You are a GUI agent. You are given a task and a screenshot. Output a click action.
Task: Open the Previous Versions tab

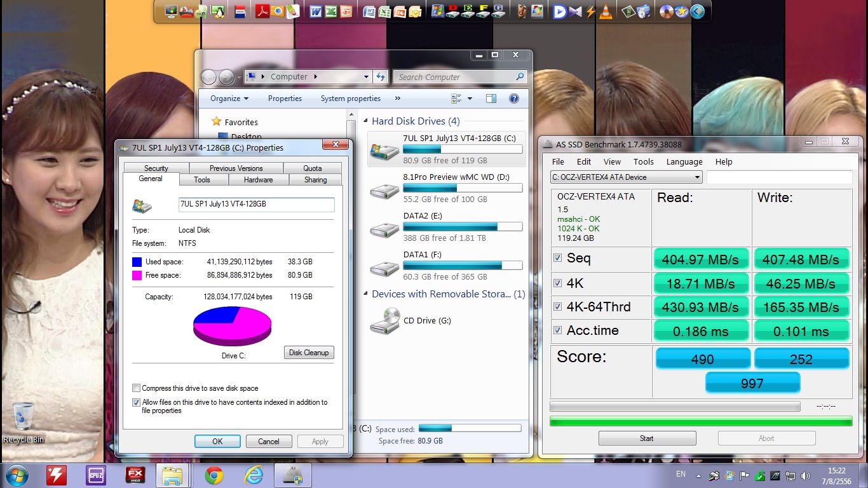pos(236,168)
